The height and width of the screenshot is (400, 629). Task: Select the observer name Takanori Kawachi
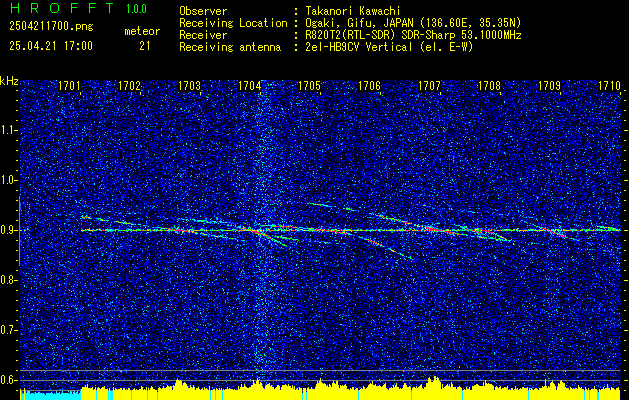[352, 11]
